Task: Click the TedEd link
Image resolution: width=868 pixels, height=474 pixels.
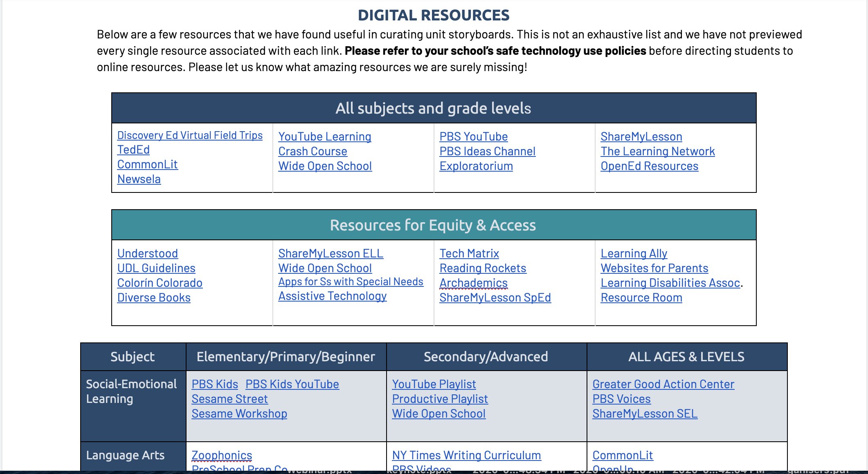Action: click(x=133, y=150)
